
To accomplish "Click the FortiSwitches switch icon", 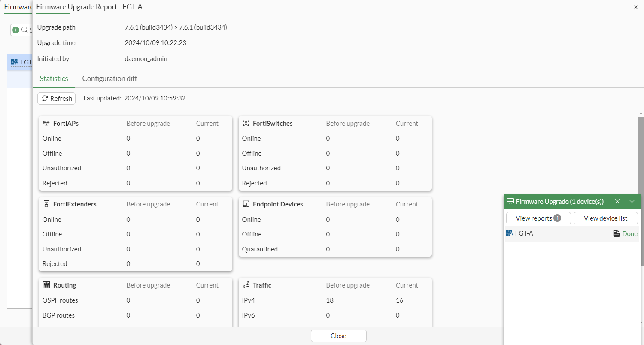I will point(246,123).
